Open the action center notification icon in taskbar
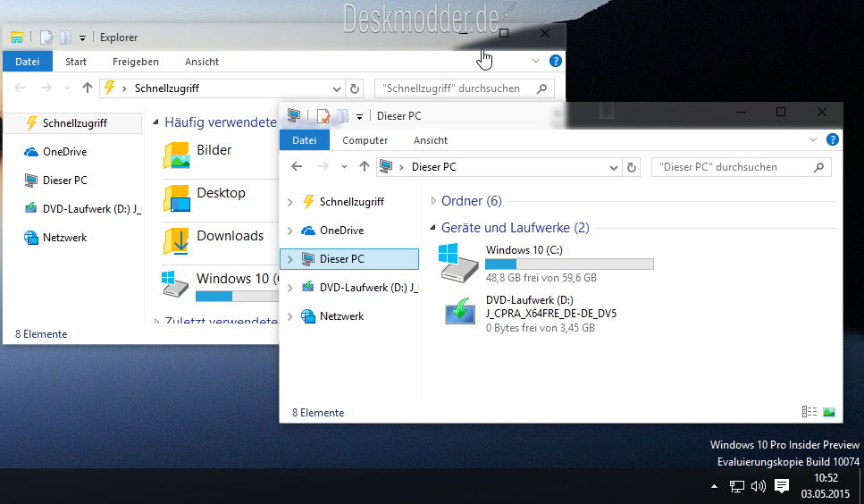Screen dimensions: 864x504 pos(782,486)
